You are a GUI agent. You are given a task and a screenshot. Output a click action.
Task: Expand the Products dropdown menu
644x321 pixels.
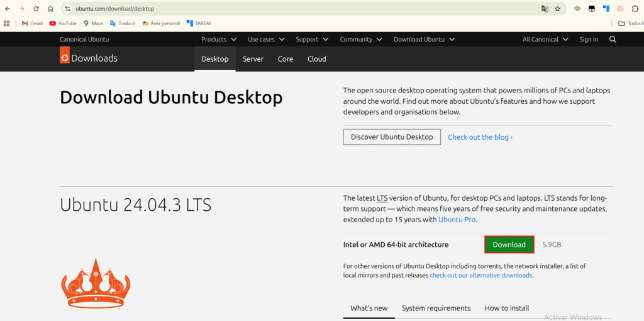pos(218,39)
